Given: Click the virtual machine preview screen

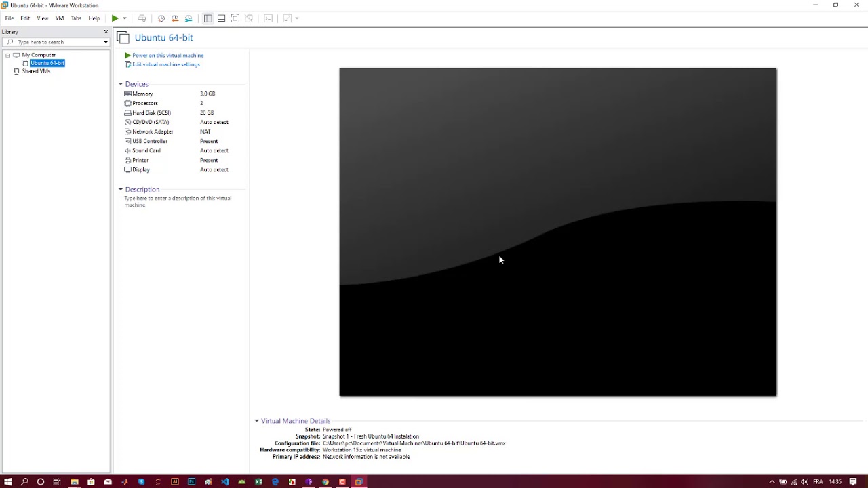Looking at the screenshot, I should pyautogui.click(x=558, y=232).
